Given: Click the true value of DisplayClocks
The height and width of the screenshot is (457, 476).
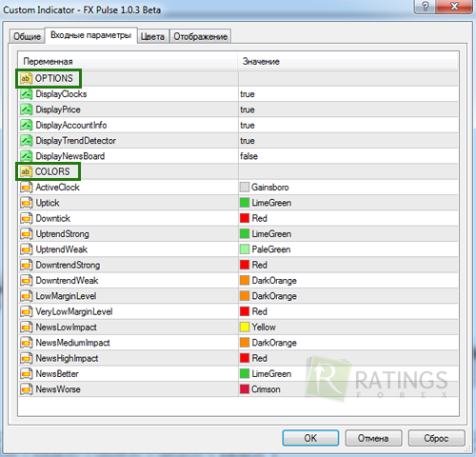Looking at the screenshot, I should 248,94.
